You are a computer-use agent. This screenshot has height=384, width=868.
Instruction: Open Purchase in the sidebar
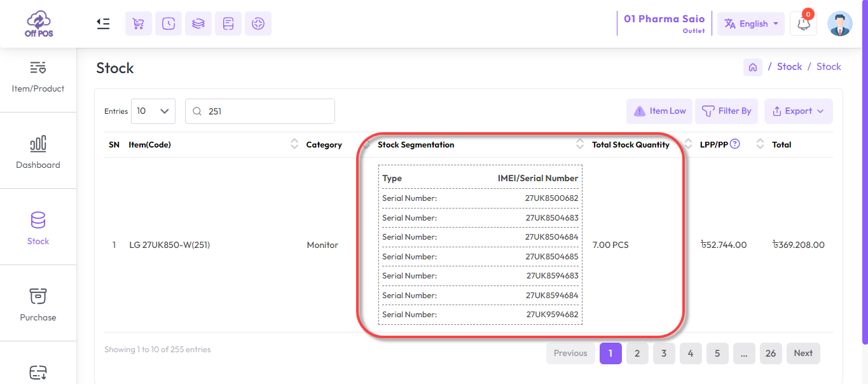[x=38, y=304]
